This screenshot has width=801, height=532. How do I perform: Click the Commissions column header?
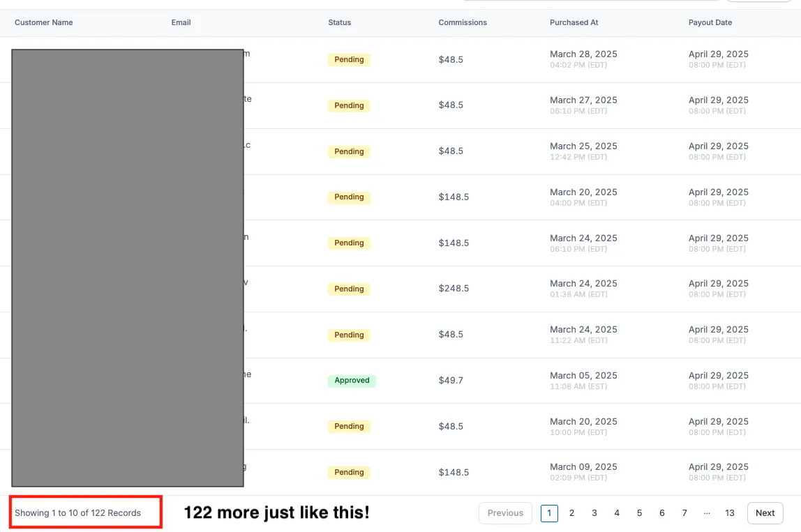[463, 22]
